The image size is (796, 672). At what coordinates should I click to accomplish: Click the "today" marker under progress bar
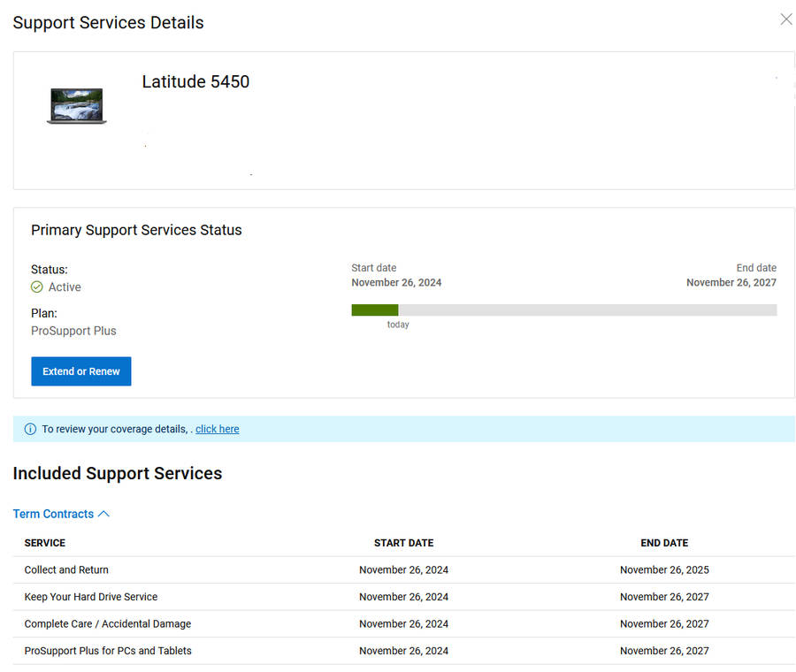tap(398, 325)
